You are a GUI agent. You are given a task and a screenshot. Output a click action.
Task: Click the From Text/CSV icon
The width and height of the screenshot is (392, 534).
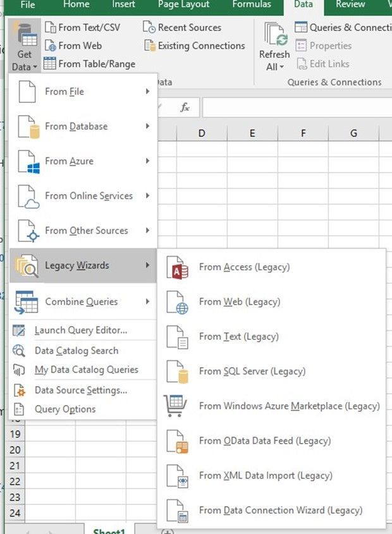51,28
